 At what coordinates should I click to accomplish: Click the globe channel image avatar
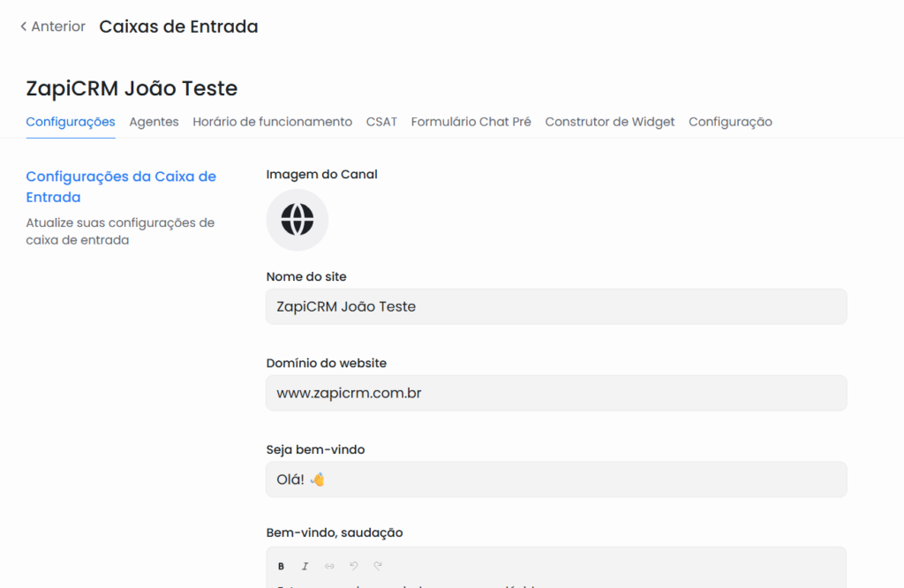pyautogui.click(x=298, y=220)
